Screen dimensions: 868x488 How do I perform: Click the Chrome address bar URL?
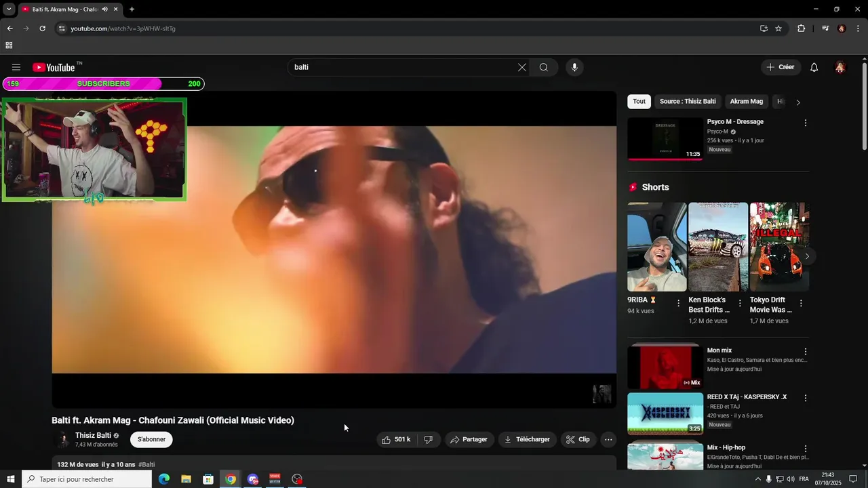(123, 28)
